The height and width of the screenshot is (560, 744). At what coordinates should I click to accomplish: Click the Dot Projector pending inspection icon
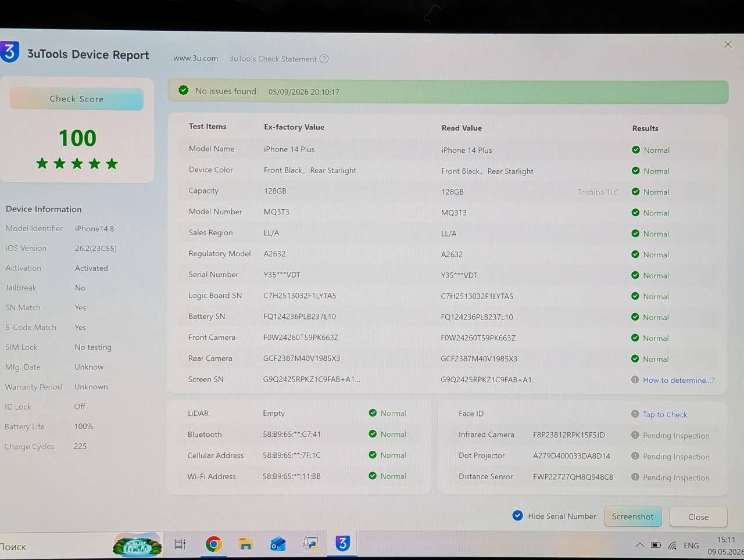(635, 456)
